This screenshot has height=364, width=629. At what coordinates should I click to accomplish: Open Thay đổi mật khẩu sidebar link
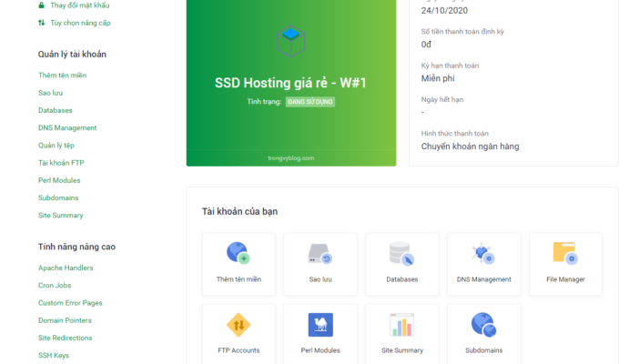click(80, 5)
